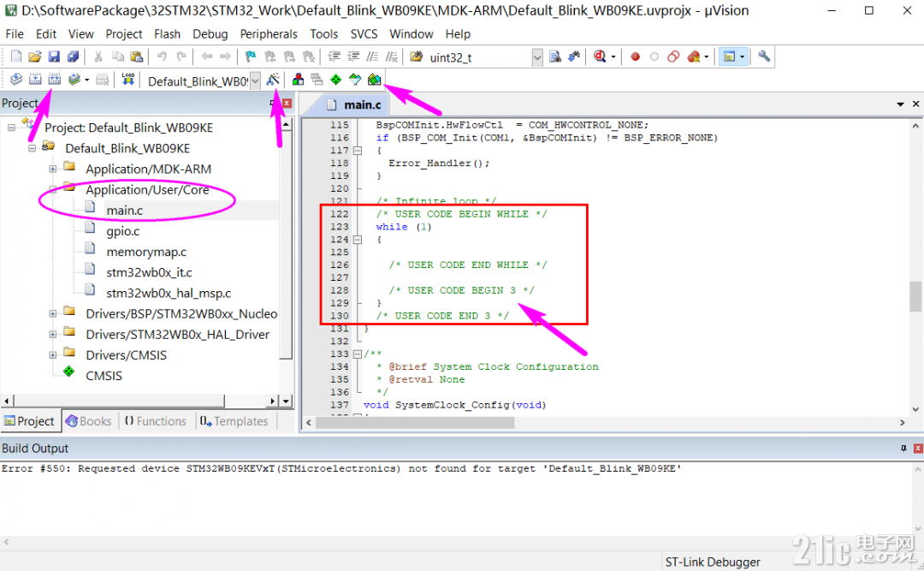Open the Default_Blink_WB0 target dropdown

point(255,80)
